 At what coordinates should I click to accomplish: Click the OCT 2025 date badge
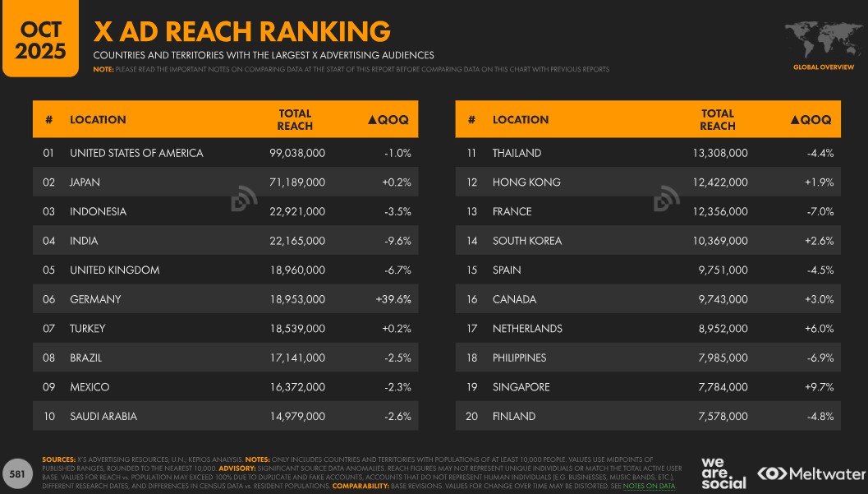(41, 39)
